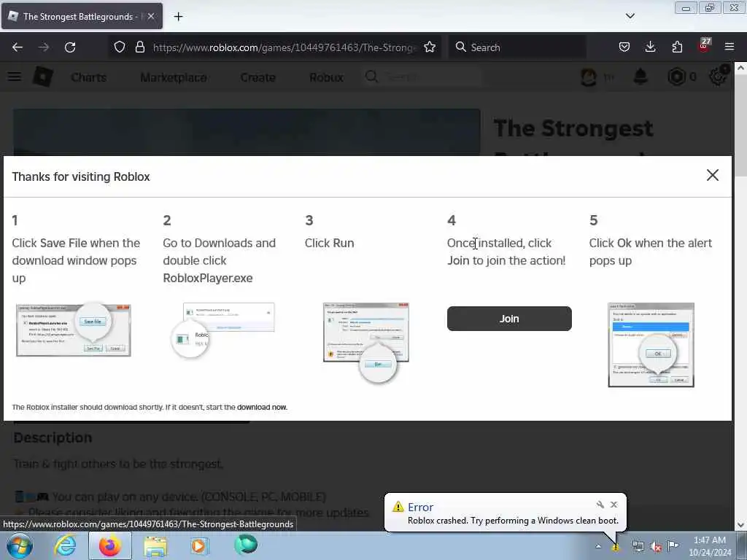Open a new browser tab

tap(178, 17)
